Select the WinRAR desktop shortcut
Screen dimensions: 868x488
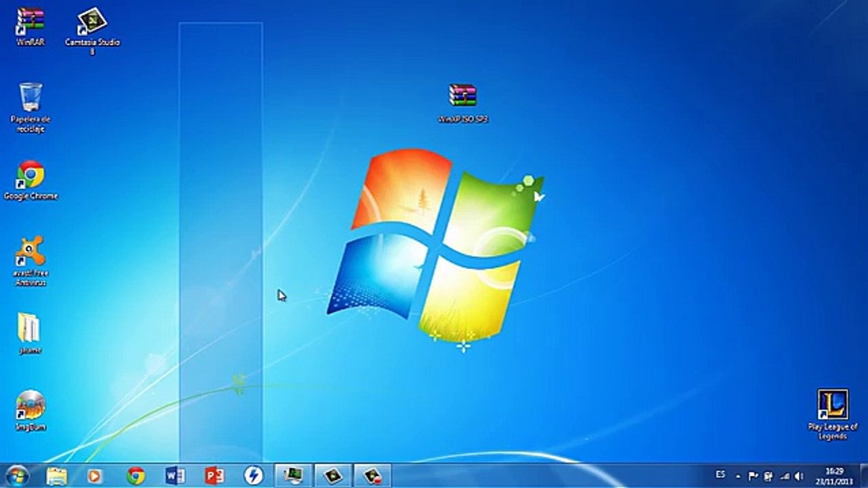[x=31, y=26]
